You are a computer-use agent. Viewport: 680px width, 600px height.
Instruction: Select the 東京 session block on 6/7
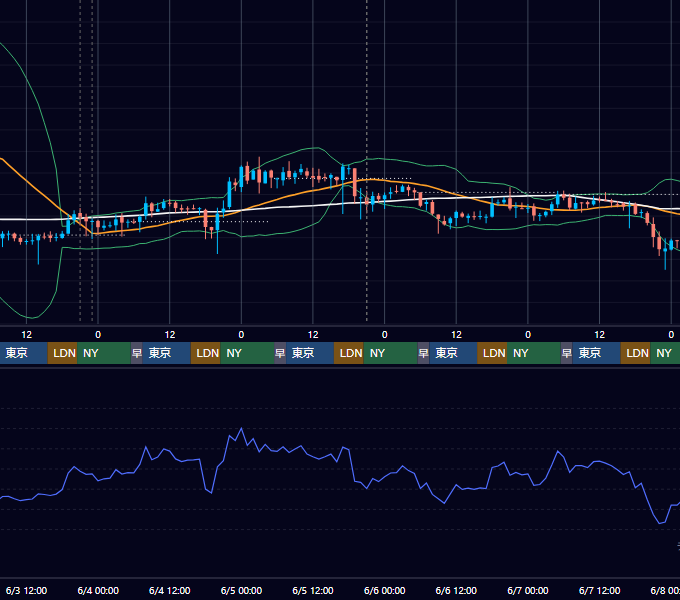596,353
